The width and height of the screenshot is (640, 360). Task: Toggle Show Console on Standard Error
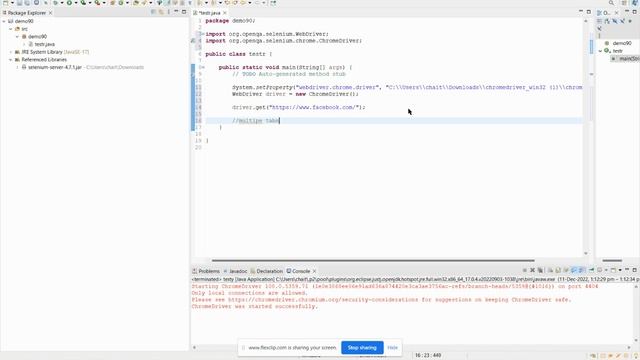pyautogui.click(x=582, y=270)
